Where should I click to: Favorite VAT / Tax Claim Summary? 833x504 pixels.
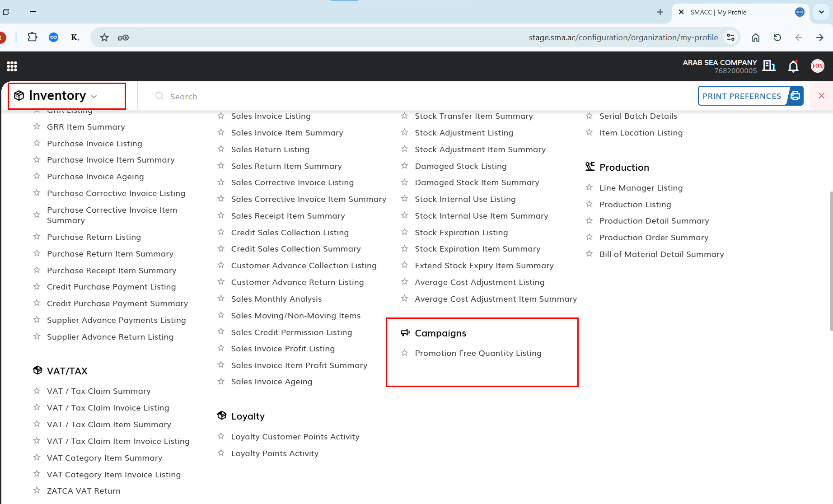click(x=37, y=391)
